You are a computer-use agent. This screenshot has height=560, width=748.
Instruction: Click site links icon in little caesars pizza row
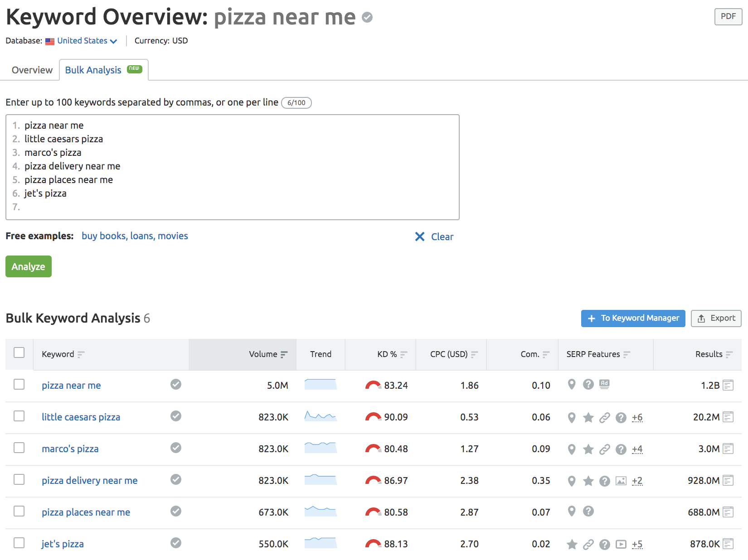605,418
